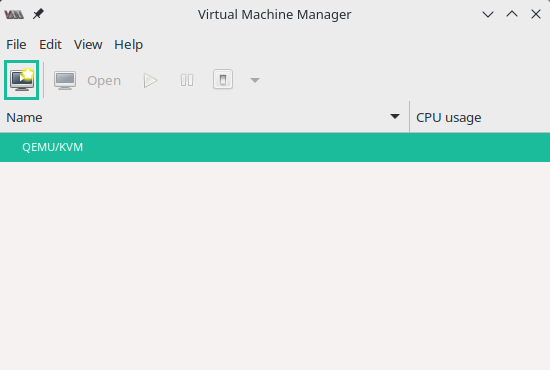This screenshot has height=370, width=550.
Task: Click the Open button label
Action: 104,81
